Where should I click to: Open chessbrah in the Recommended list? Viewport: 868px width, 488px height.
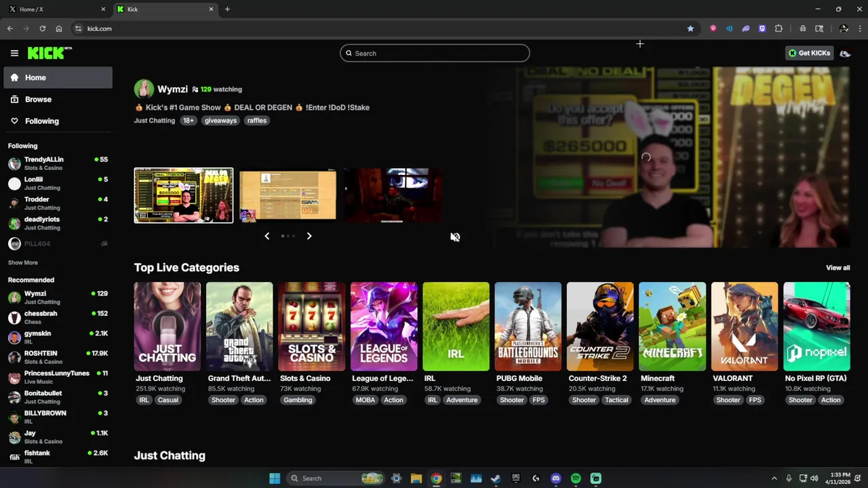coord(58,317)
